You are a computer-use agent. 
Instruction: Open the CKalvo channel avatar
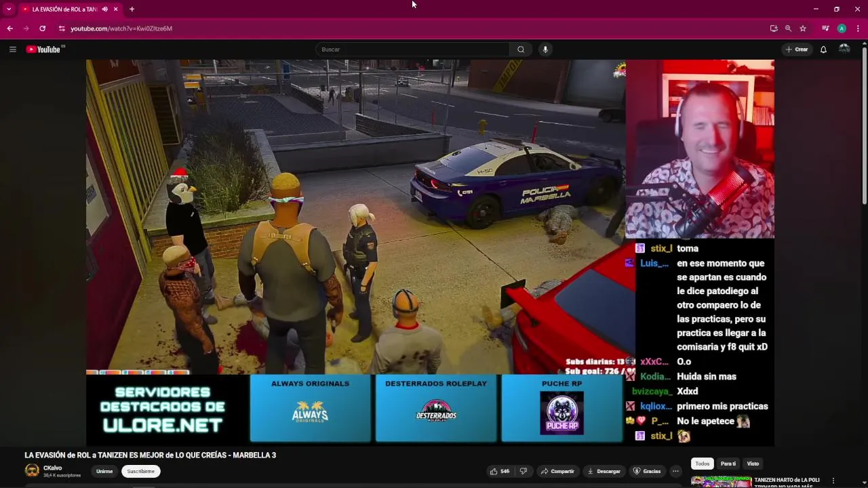click(32, 471)
